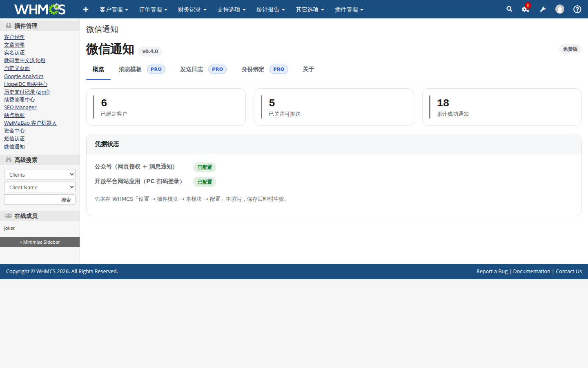Click the help question mark icon
This screenshot has width=588, height=368.
point(577,9)
